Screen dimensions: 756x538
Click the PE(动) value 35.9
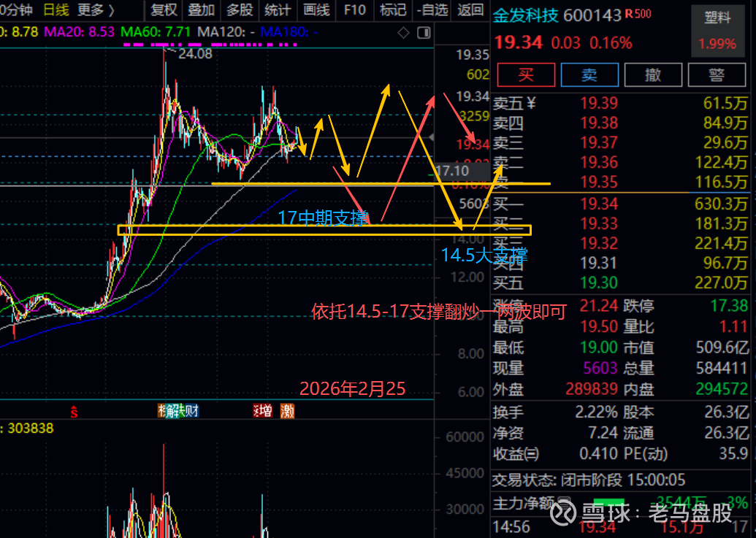(x=733, y=453)
